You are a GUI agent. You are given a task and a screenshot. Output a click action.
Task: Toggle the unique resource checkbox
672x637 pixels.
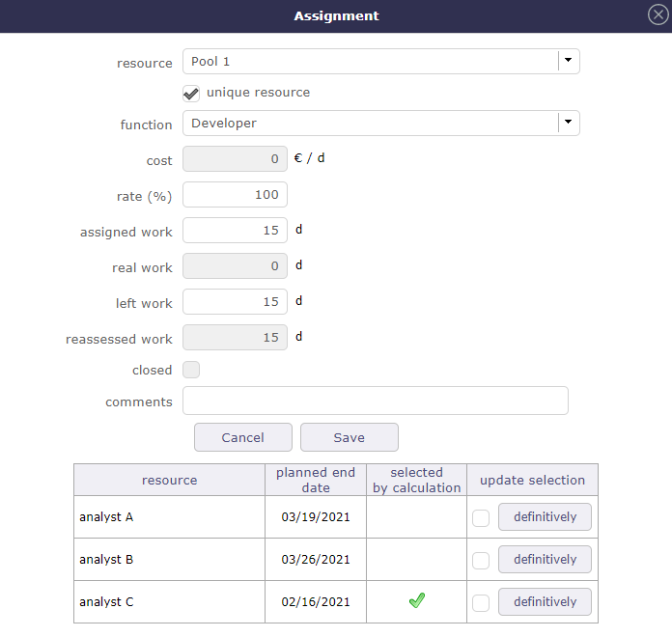pyautogui.click(x=191, y=94)
